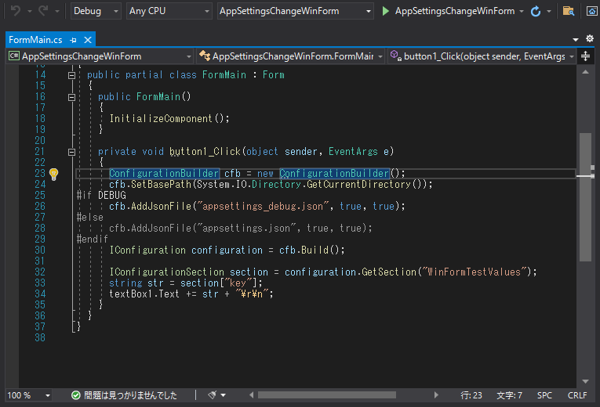
Task: Open the code cleanup profile dropdown arrow
Action: click(223, 395)
